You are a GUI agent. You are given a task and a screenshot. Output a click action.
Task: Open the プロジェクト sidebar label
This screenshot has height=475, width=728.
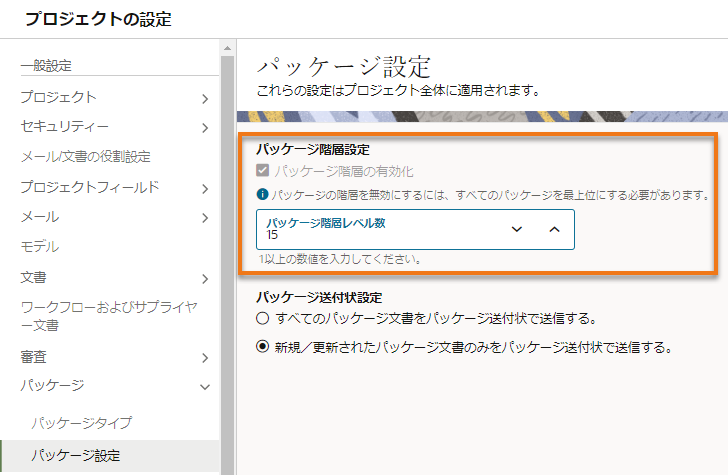58,97
